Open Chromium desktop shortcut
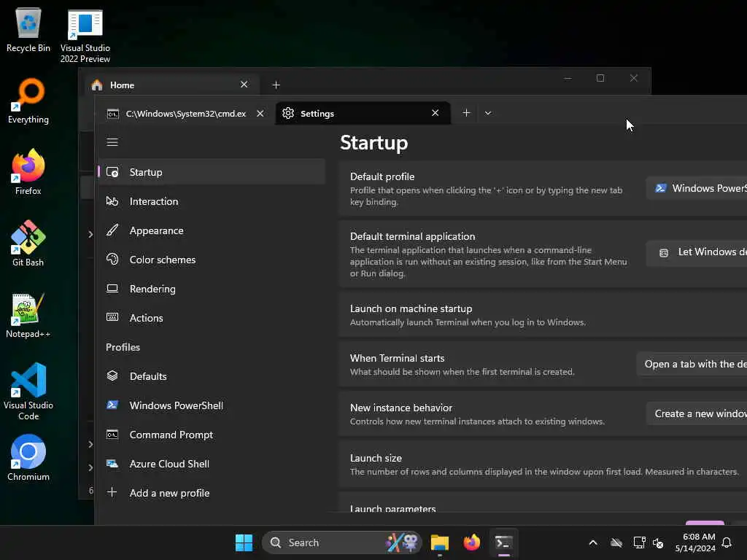The image size is (747, 560). [28, 458]
